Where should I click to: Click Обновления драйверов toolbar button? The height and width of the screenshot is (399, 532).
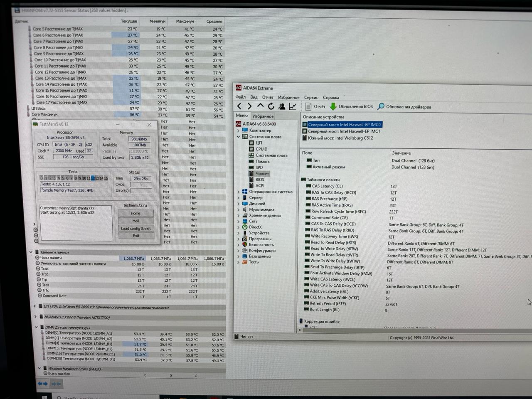point(404,107)
